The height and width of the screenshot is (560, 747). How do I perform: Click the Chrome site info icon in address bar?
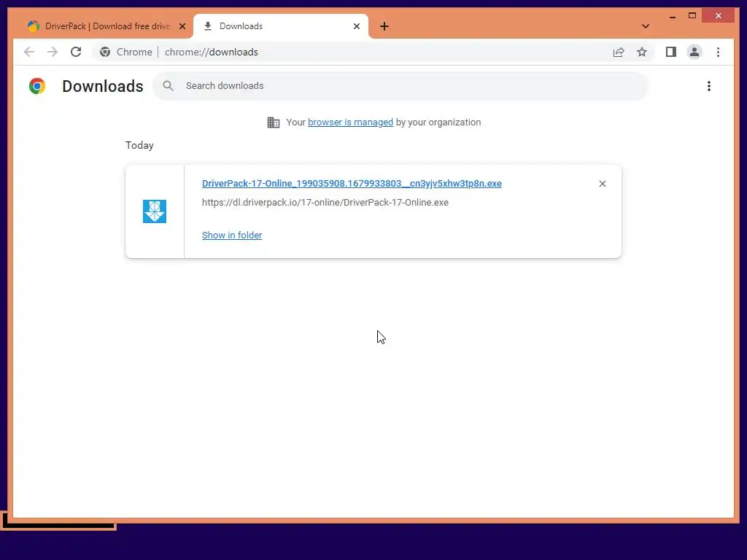105,52
